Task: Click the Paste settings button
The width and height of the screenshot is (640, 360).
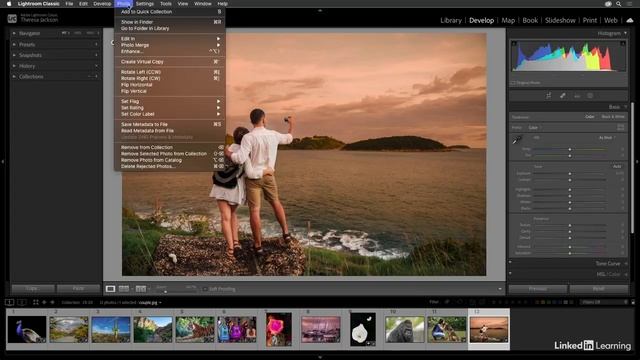Action: 78,288
